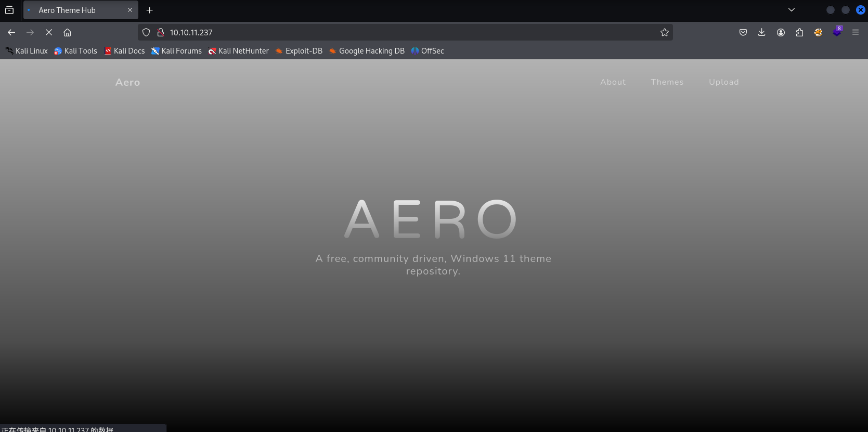
Task: Open the Downloads panel
Action: [x=761, y=32]
